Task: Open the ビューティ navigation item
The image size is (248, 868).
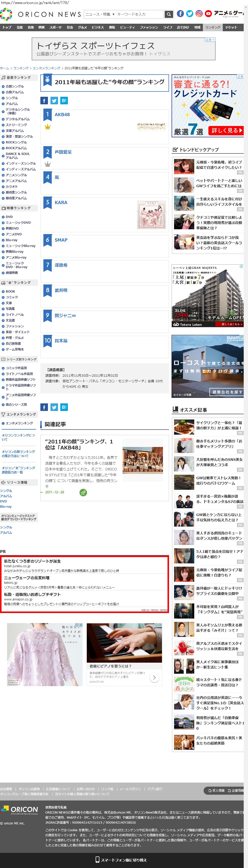Action: [127, 27]
